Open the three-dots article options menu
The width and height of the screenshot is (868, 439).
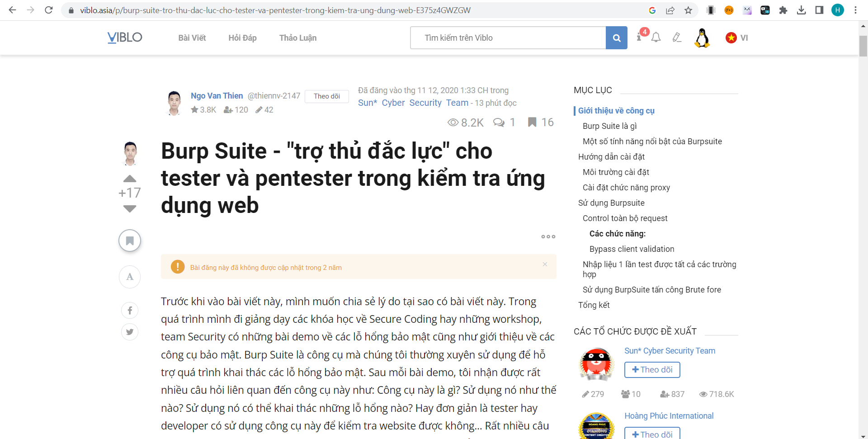pyautogui.click(x=548, y=236)
